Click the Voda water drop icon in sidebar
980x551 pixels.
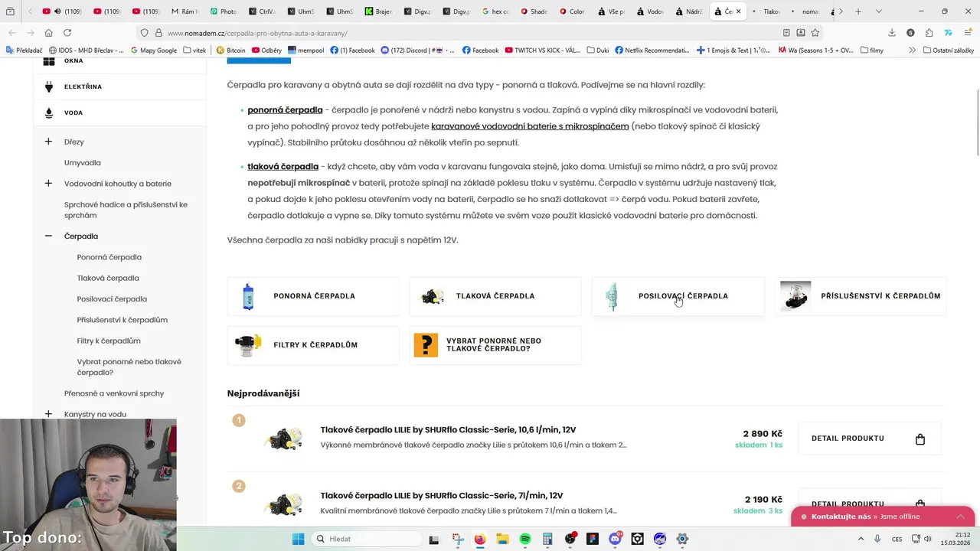coord(49,112)
